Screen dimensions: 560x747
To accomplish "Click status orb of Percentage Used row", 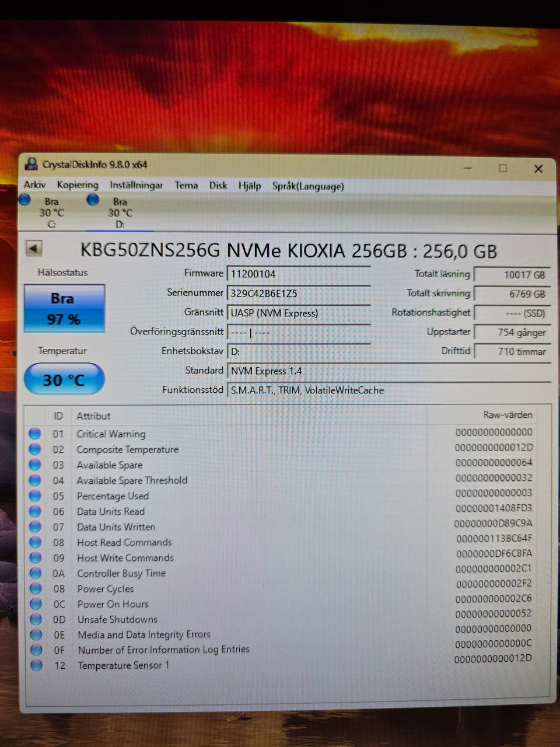I will (x=35, y=496).
